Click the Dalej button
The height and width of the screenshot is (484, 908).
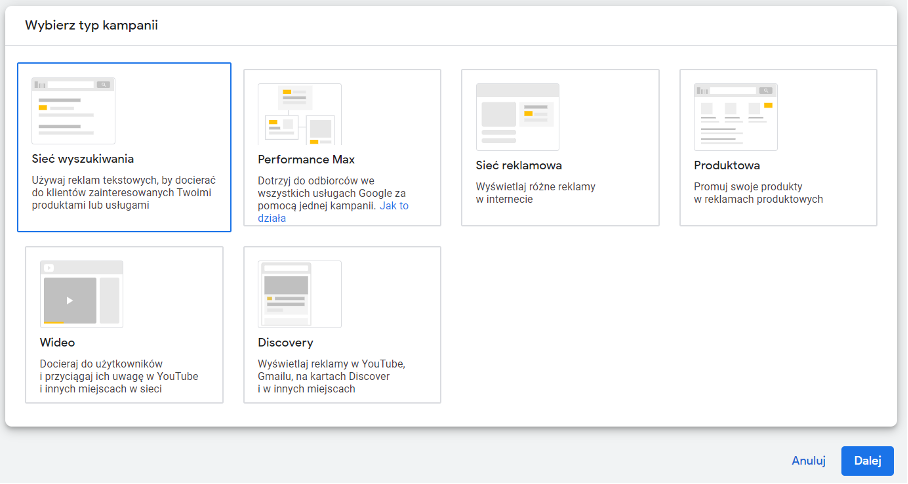[867, 461]
